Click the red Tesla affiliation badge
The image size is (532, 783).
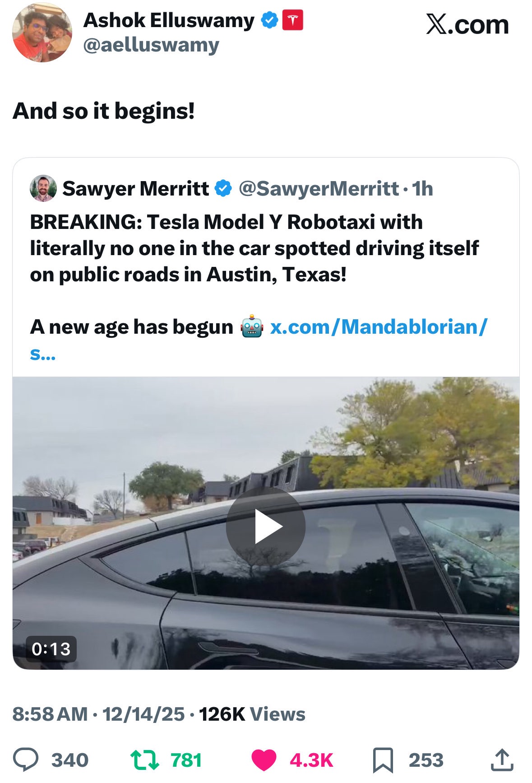point(292,21)
